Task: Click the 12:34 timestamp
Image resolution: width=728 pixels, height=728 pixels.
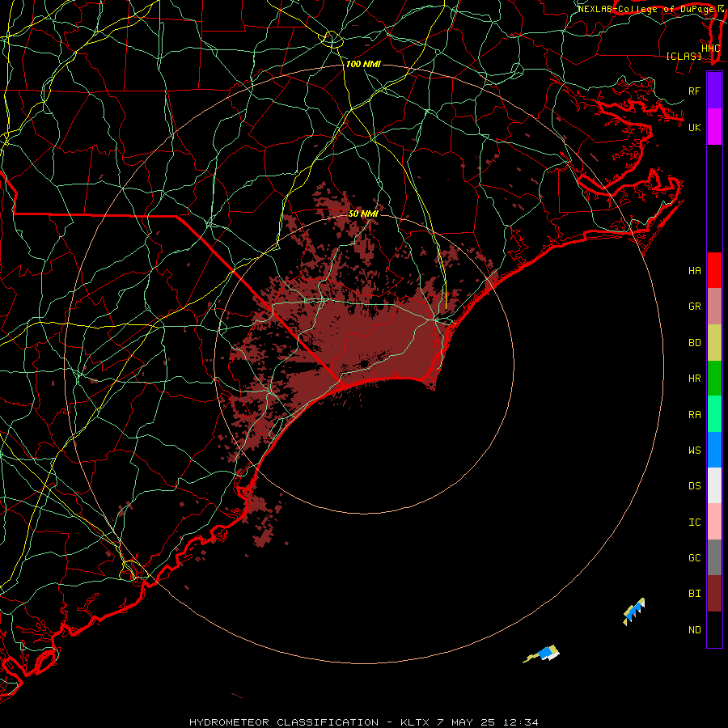Action: (522, 722)
